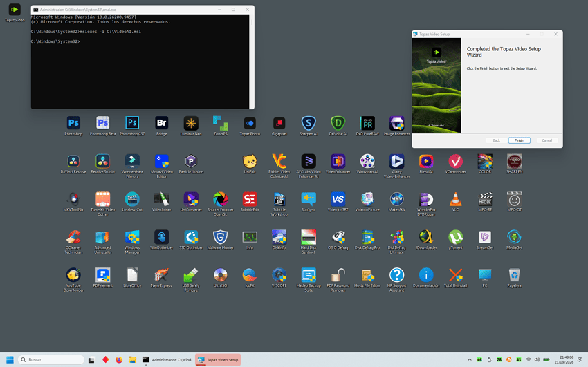Open the Image Enhancer icon
Screen dimensions: 588x367
[397, 126]
